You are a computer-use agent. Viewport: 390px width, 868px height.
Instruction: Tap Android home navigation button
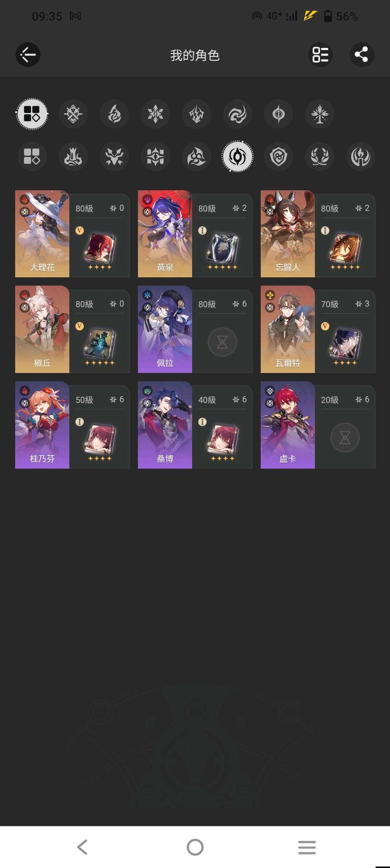click(195, 847)
